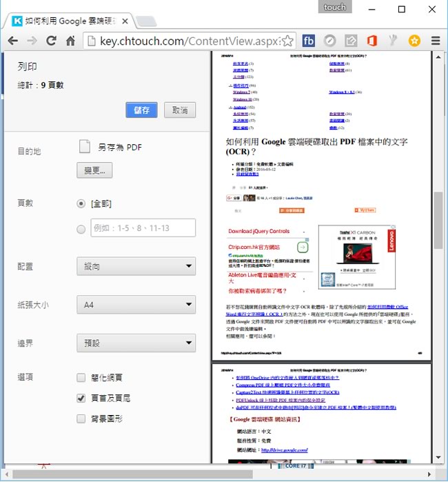The image size is (448, 482).
Task: Click the horizontal scrollbar thumb at bottom
Action: click(133, 474)
